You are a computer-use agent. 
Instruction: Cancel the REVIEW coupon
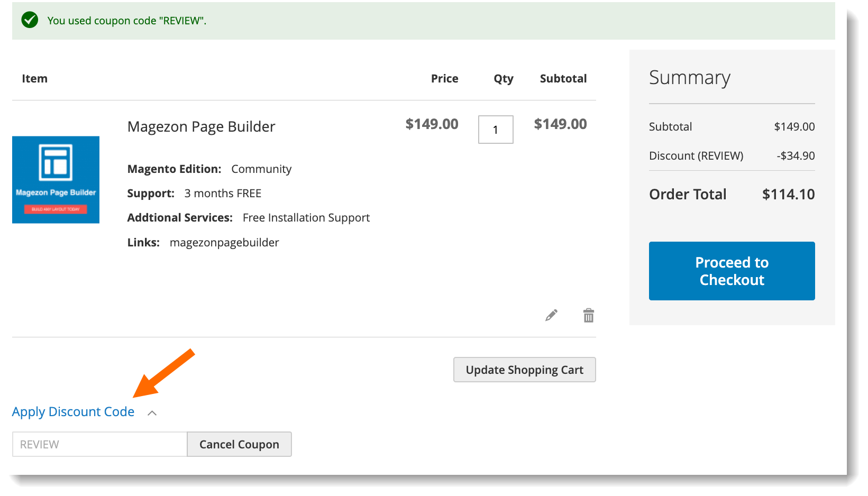[239, 444]
